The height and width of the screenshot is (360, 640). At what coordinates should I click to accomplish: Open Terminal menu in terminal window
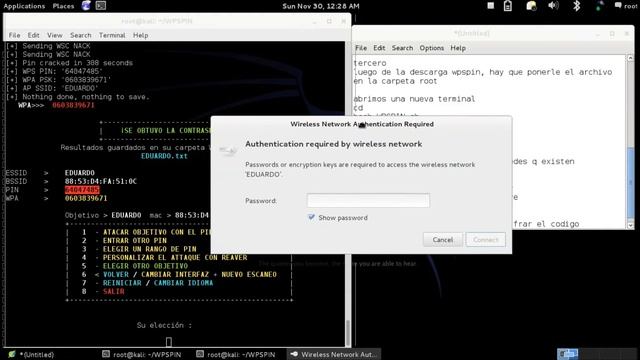click(112, 35)
